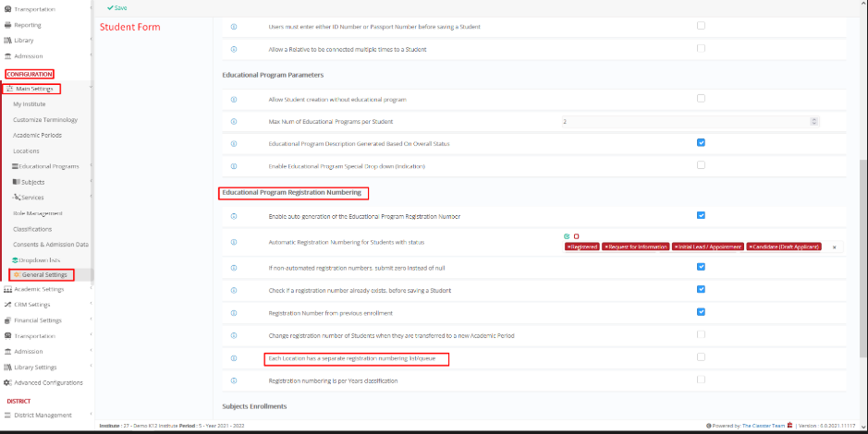Viewport: 868px width, 434px height.
Task: Click the Services icon
Action: pos(17,198)
